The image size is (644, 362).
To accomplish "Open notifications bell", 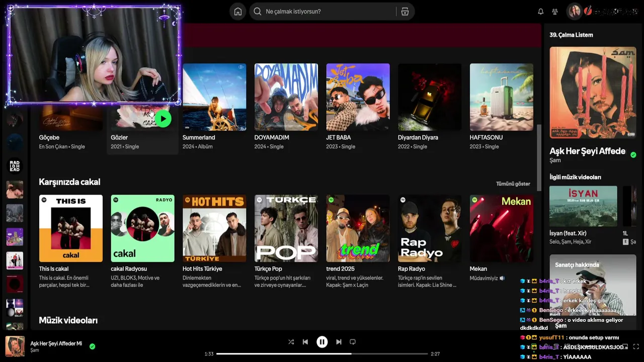I will click(541, 12).
